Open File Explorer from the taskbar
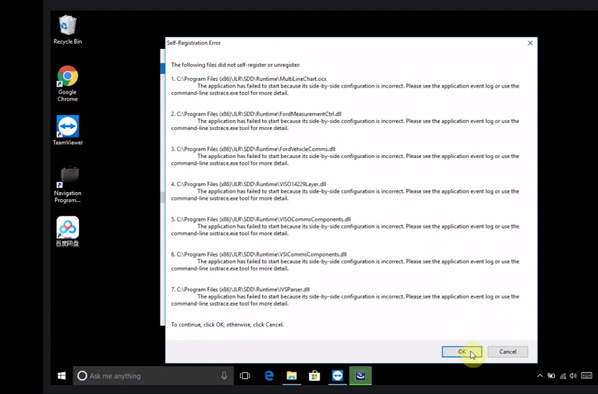Viewport: 598px width, 394px height. [x=292, y=376]
